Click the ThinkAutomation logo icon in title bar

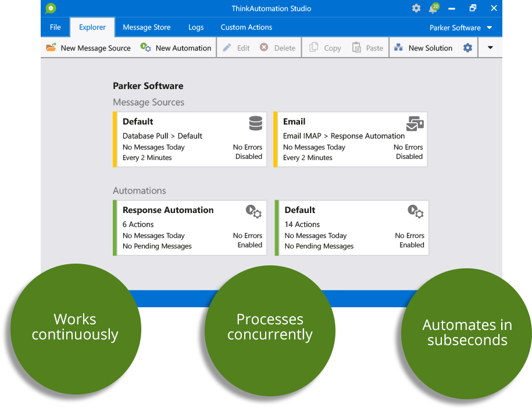pyautogui.click(x=51, y=8)
